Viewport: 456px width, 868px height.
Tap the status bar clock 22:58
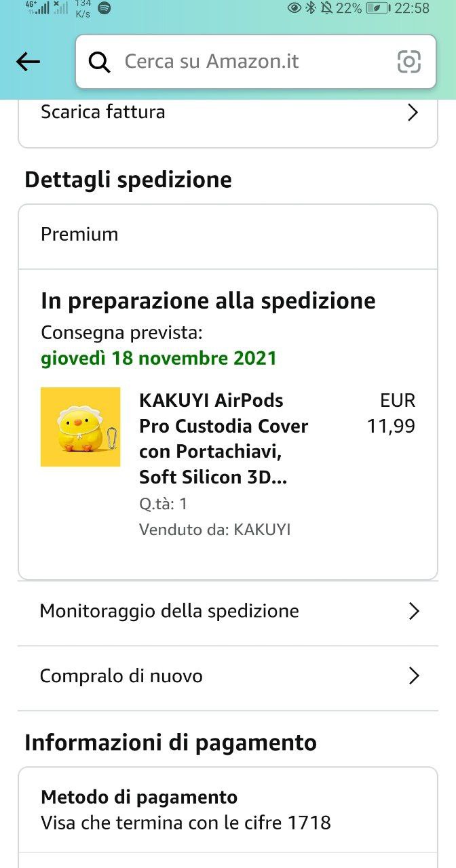[x=412, y=8]
